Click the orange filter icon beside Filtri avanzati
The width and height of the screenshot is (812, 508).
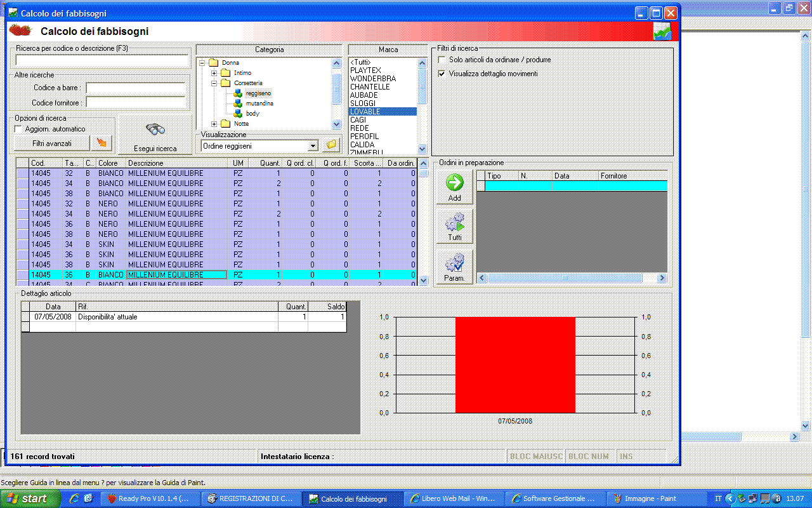point(101,143)
